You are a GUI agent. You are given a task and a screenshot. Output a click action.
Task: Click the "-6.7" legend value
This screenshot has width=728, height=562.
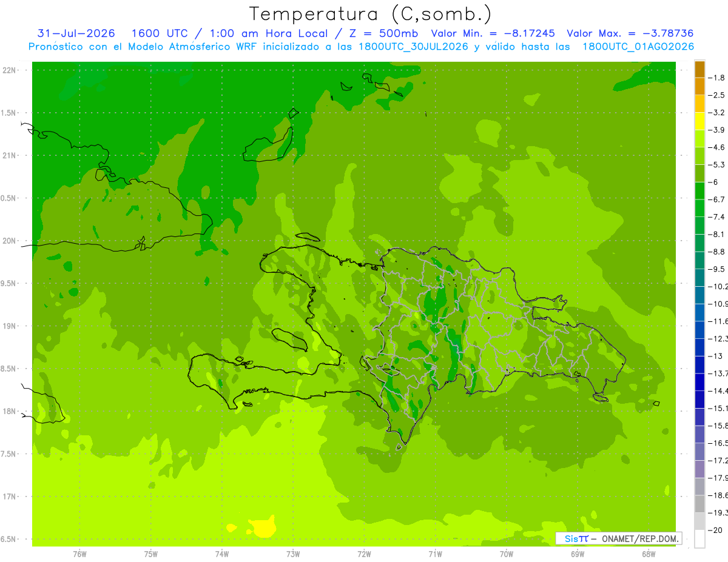[718, 199]
